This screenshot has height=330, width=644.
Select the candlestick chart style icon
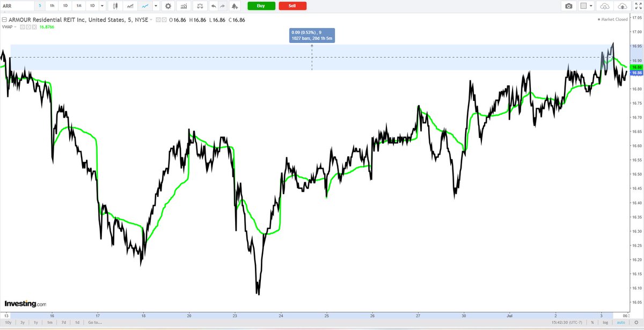point(115,5)
